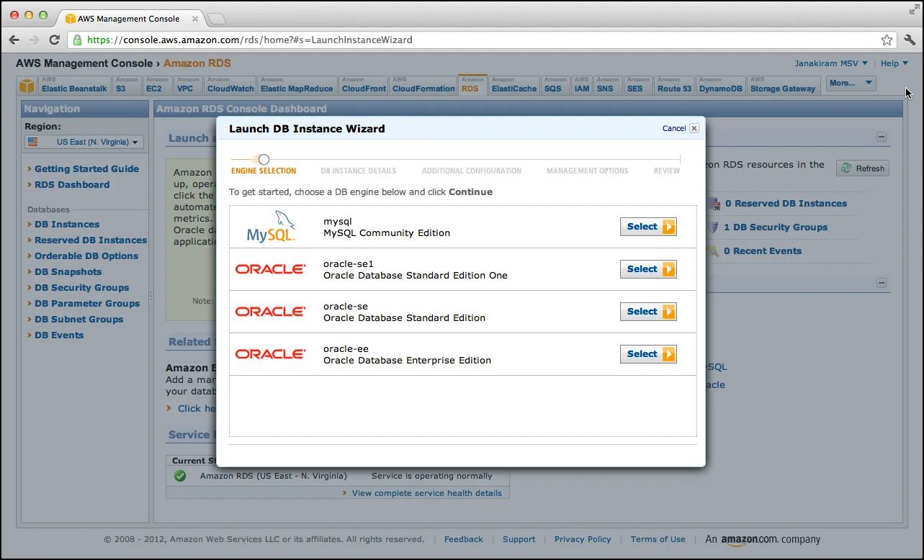Open Chrome wrench settings menu
Viewport: 924px width, 560px height.
(909, 40)
